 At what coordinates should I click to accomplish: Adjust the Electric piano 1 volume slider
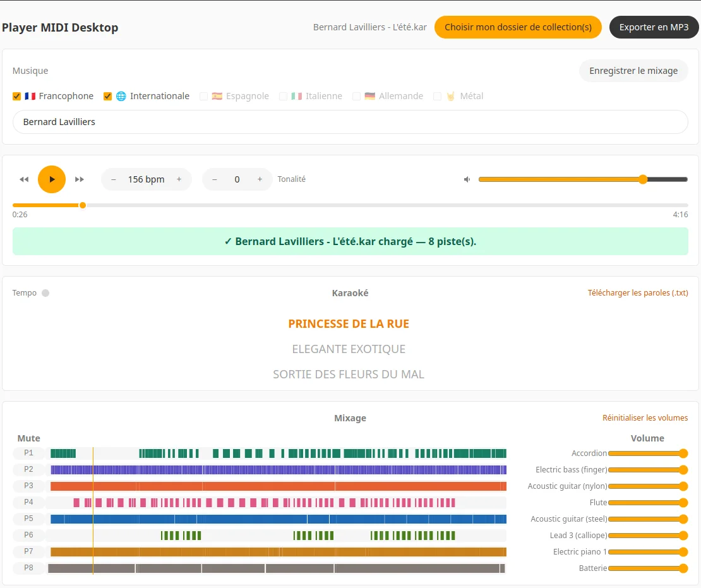[648, 552]
